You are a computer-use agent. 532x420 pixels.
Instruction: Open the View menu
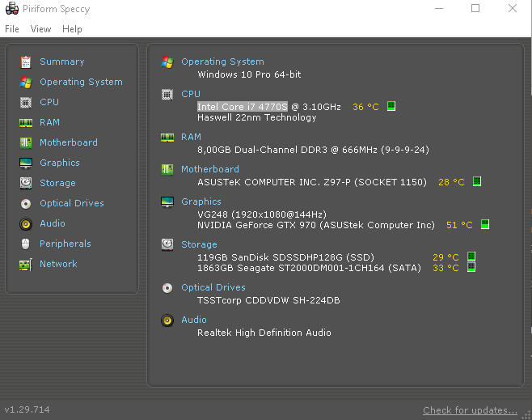[x=40, y=29]
